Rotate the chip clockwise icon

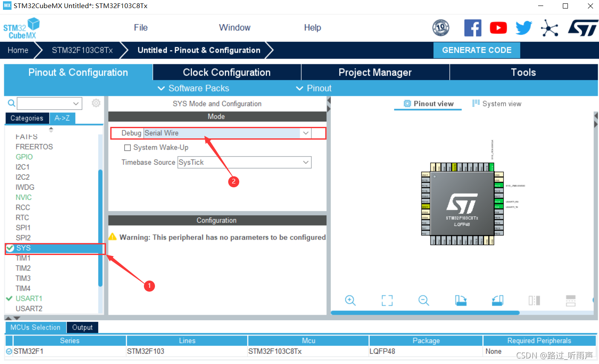click(x=461, y=301)
